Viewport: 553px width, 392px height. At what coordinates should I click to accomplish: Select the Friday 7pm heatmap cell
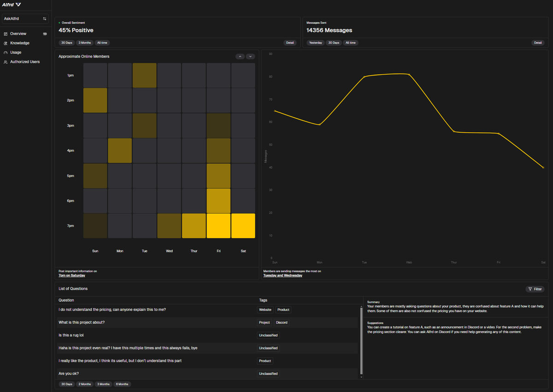click(218, 226)
